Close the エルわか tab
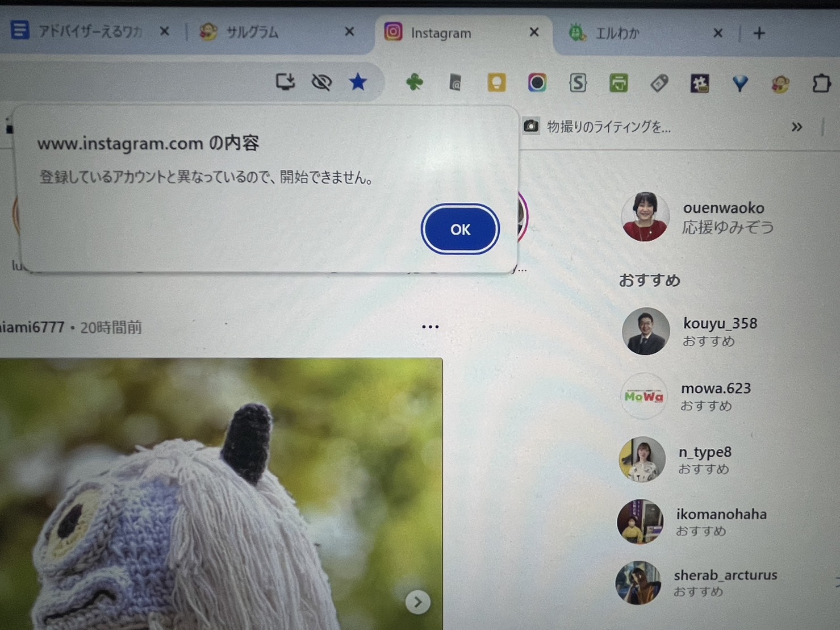The image size is (840, 630). point(718,33)
